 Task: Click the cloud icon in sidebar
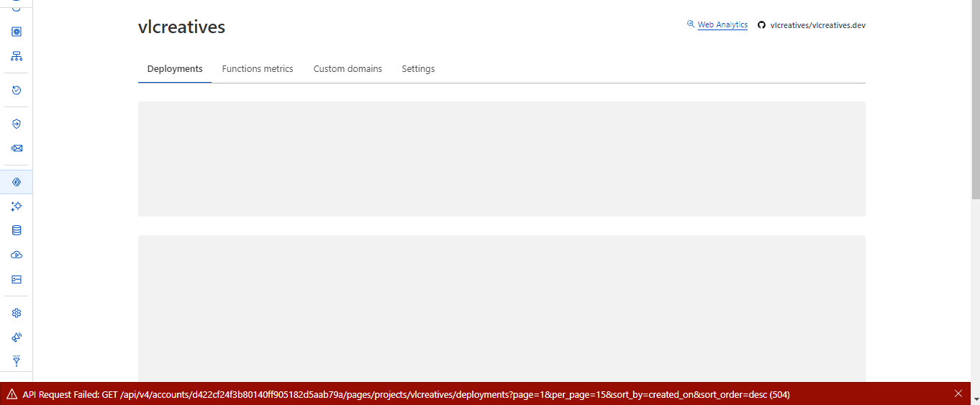click(x=17, y=255)
